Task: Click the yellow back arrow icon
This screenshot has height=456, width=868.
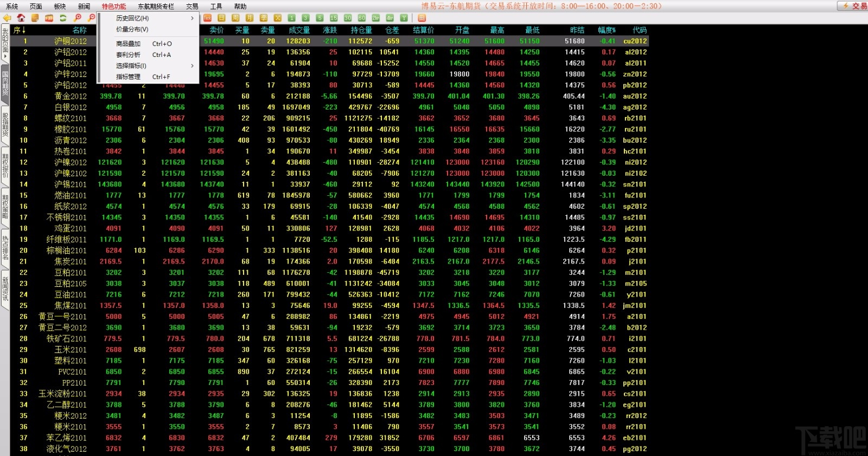Action: coord(7,18)
